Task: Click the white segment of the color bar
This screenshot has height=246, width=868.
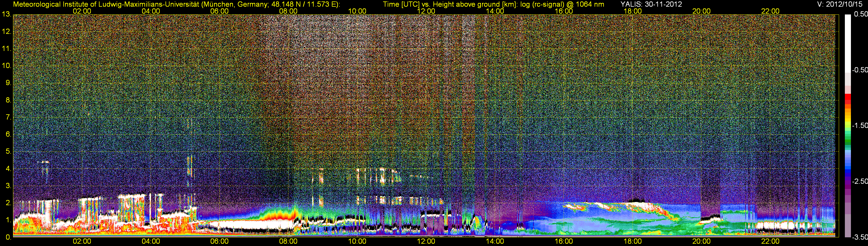Action: 848,43
